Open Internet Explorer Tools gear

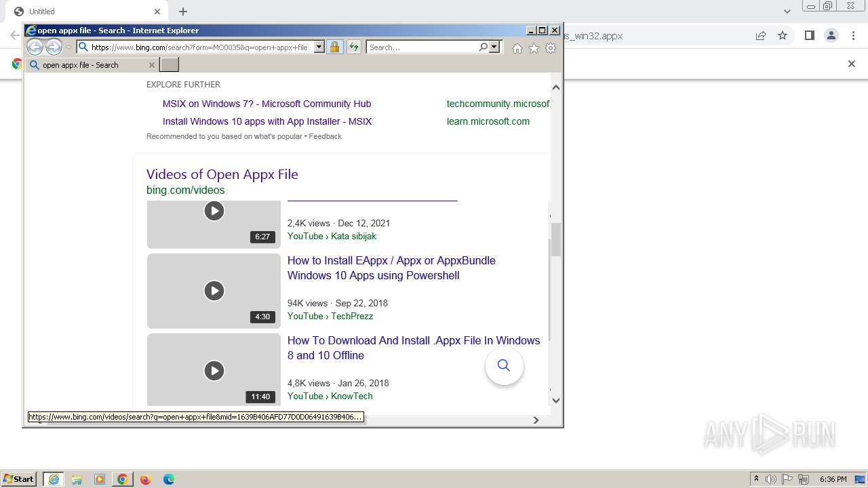click(x=551, y=48)
